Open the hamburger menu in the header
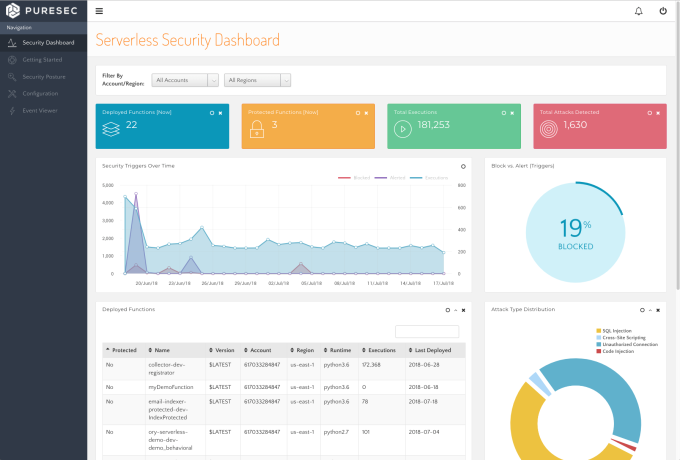Viewport: 680px width, 460px height. tap(99, 11)
